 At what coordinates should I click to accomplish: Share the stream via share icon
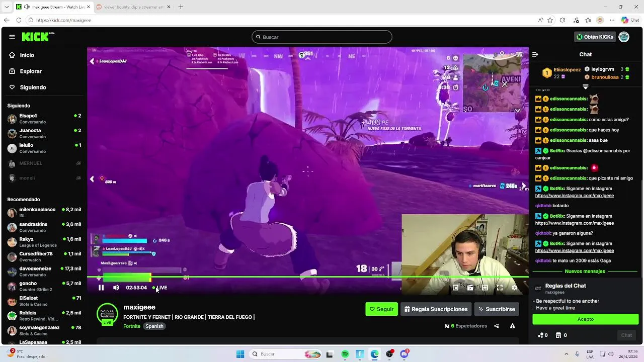coord(496,326)
